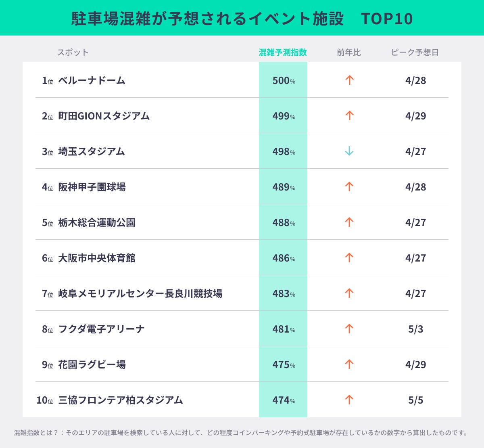The height and width of the screenshot is (448, 484).
Task: Click the down arrow for 埼玉スタジアム
Action: (x=349, y=151)
